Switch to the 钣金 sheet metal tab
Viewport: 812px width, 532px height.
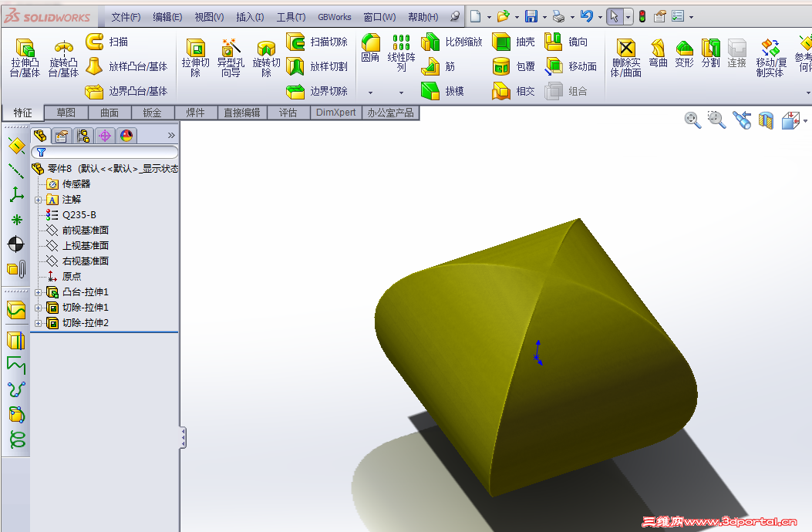[x=152, y=113]
